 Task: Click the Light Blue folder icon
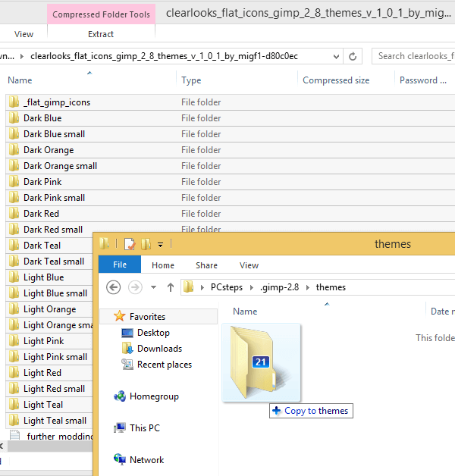point(14,277)
